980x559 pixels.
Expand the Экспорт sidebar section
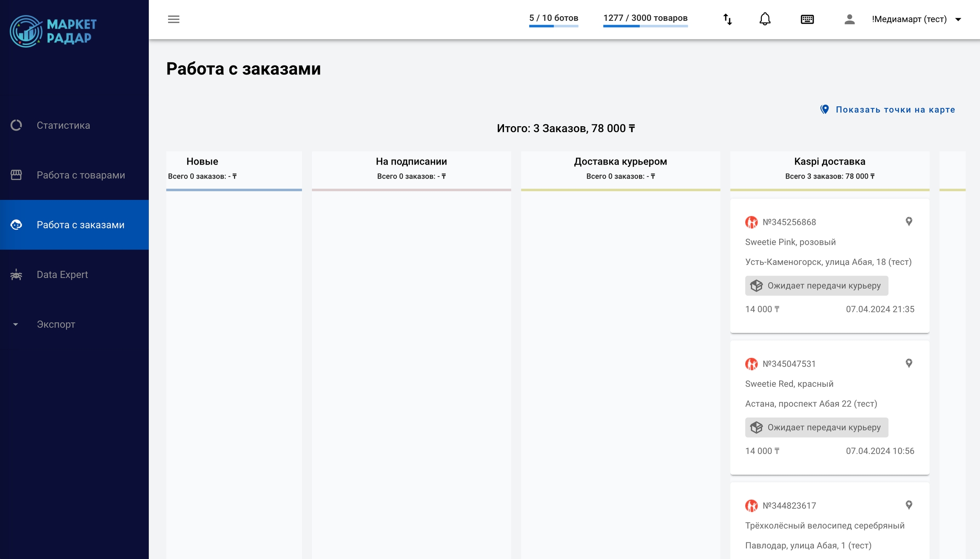[56, 324]
